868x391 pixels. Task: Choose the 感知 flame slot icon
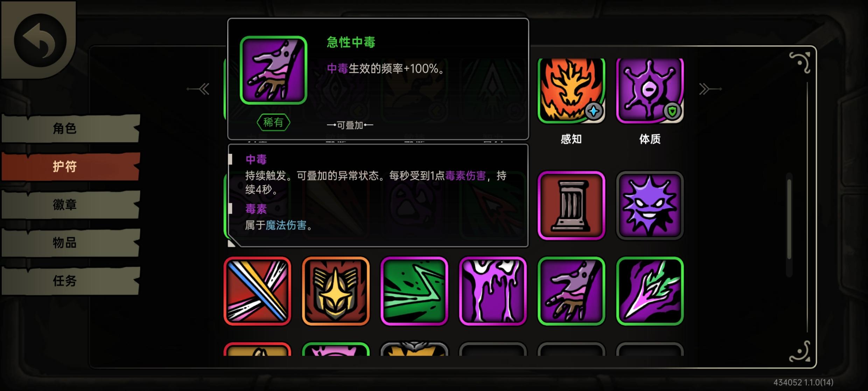click(571, 90)
